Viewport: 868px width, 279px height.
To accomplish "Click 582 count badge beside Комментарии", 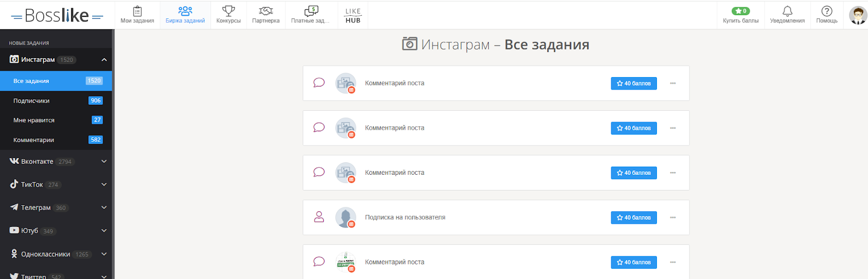I will (x=96, y=139).
